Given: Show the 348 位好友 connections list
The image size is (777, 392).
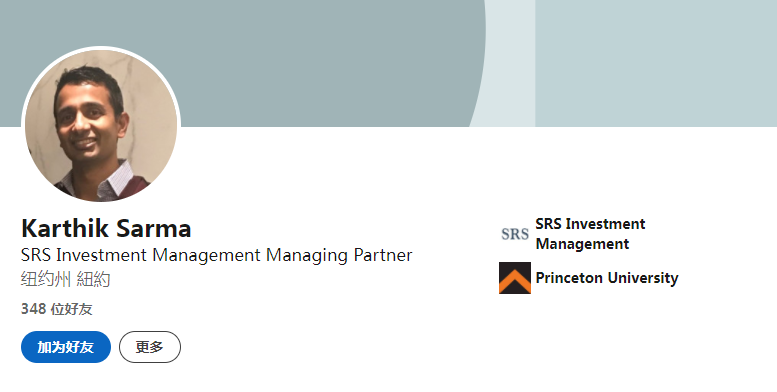Looking at the screenshot, I should tap(56, 309).
